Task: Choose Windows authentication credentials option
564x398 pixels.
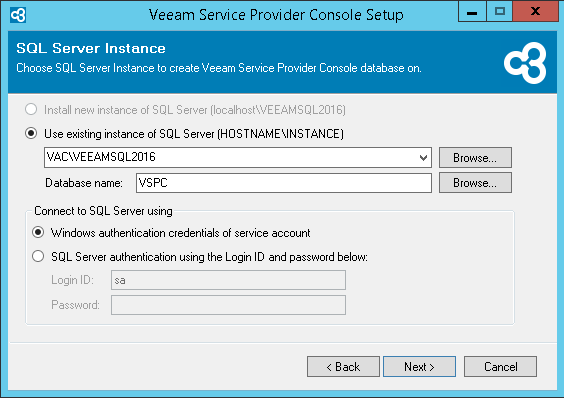Action: [38, 232]
